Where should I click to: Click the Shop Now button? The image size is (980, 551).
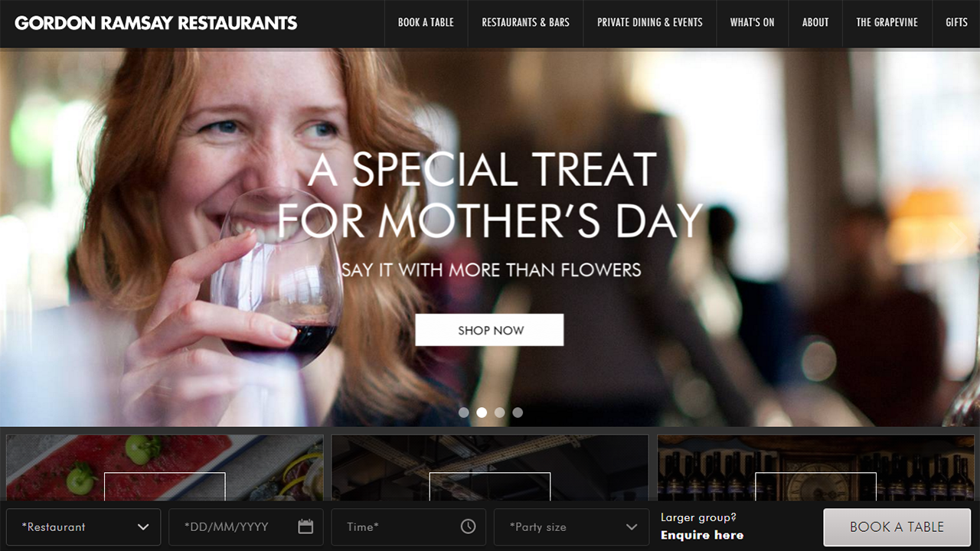click(x=490, y=330)
